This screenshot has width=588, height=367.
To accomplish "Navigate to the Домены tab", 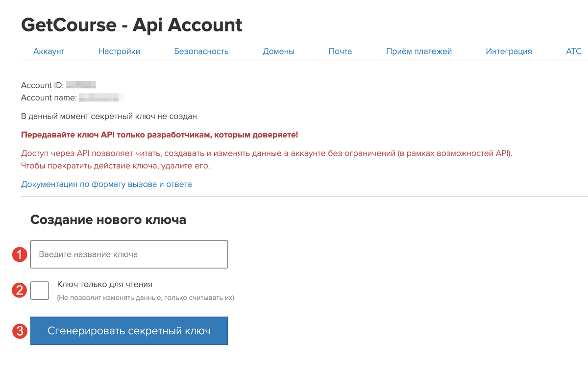I will tap(278, 51).
